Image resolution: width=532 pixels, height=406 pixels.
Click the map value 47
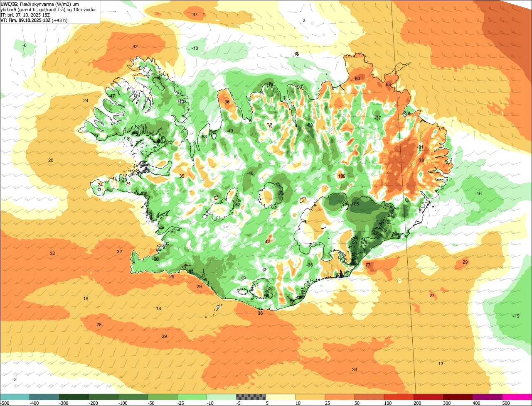coord(112,96)
